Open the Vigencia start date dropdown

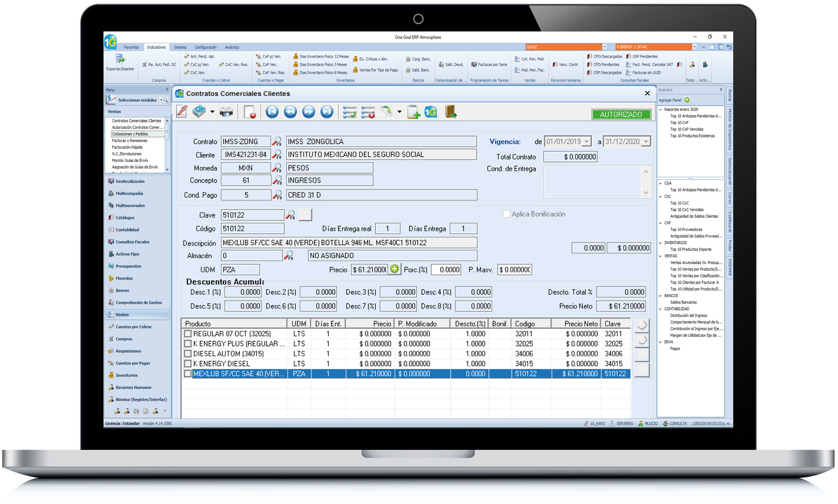(x=587, y=142)
